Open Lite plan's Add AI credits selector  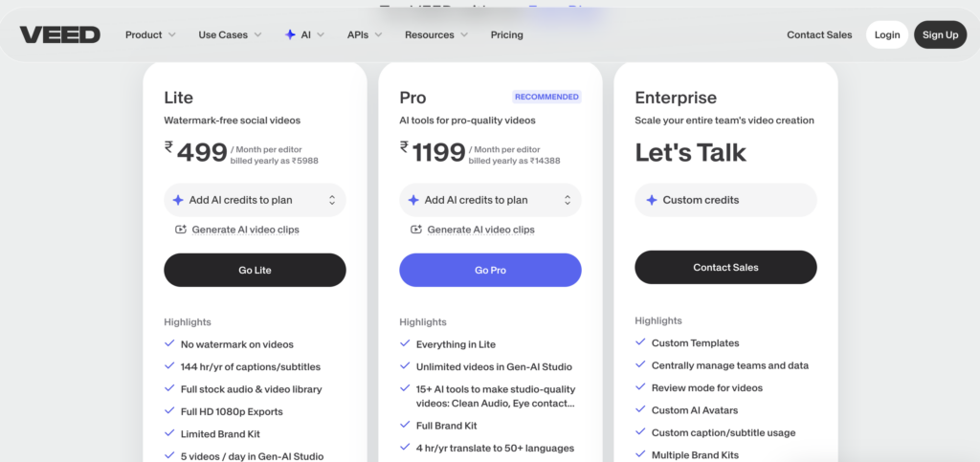pos(255,200)
